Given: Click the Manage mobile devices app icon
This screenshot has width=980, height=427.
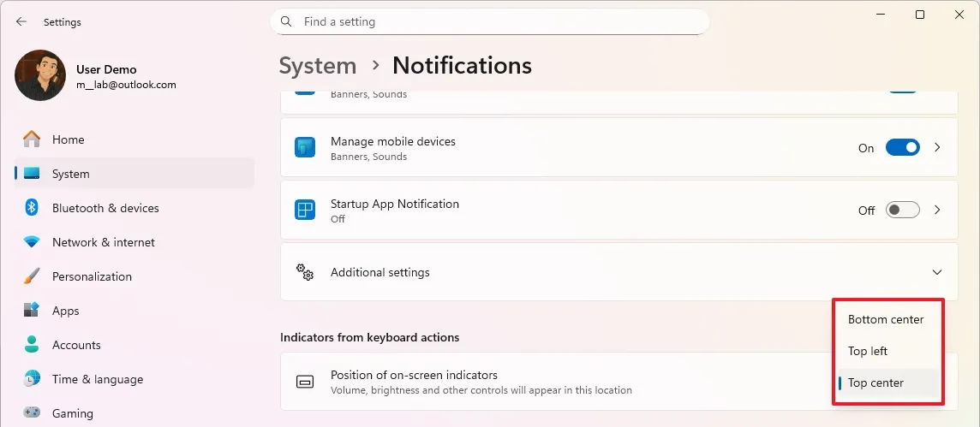Looking at the screenshot, I should pyautogui.click(x=305, y=148).
